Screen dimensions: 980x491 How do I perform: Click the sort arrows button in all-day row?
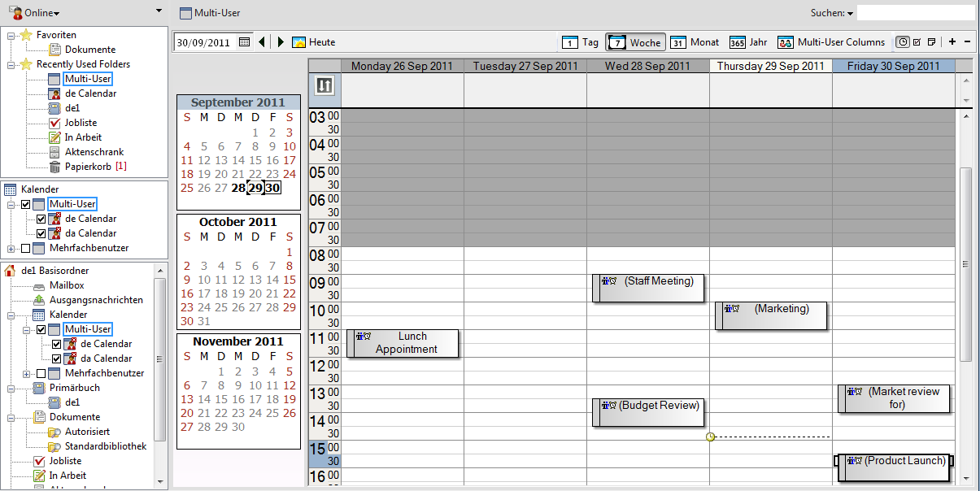click(x=324, y=85)
